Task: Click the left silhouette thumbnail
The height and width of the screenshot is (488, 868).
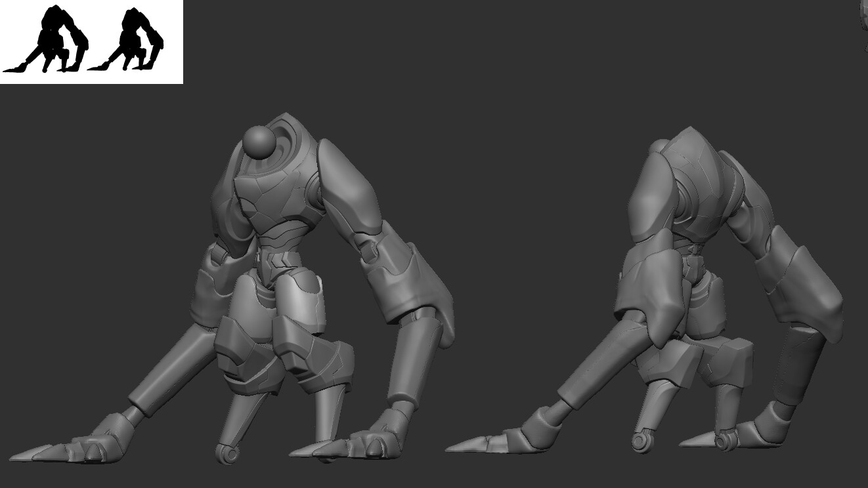Action: pyautogui.click(x=45, y=39)
